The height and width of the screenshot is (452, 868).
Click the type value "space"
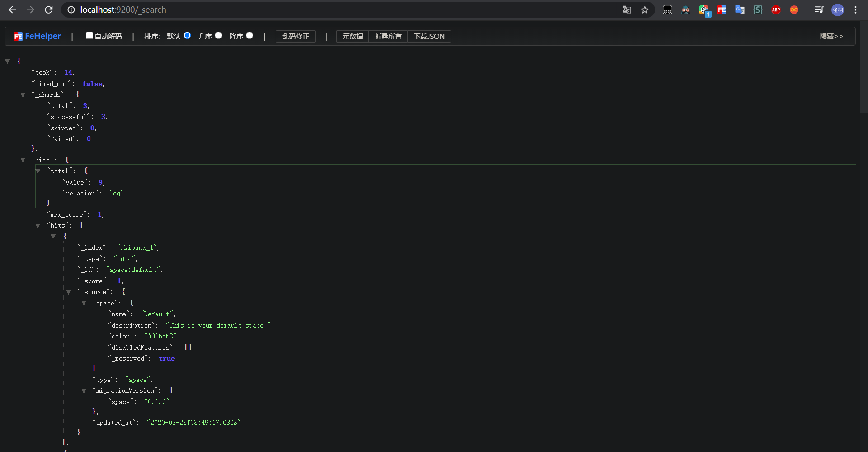[138, 380]
